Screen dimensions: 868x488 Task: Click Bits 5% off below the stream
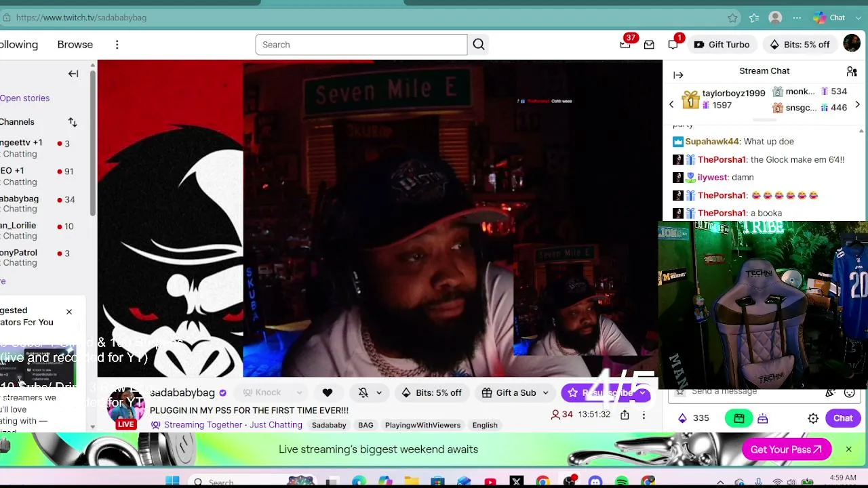tap(433, 392)
